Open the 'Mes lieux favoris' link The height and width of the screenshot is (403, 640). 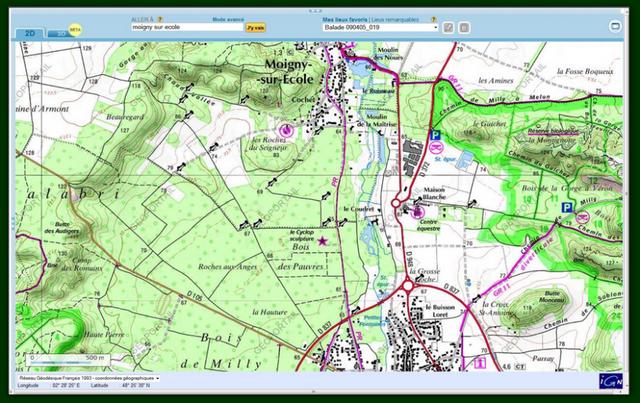click(345, 19)
